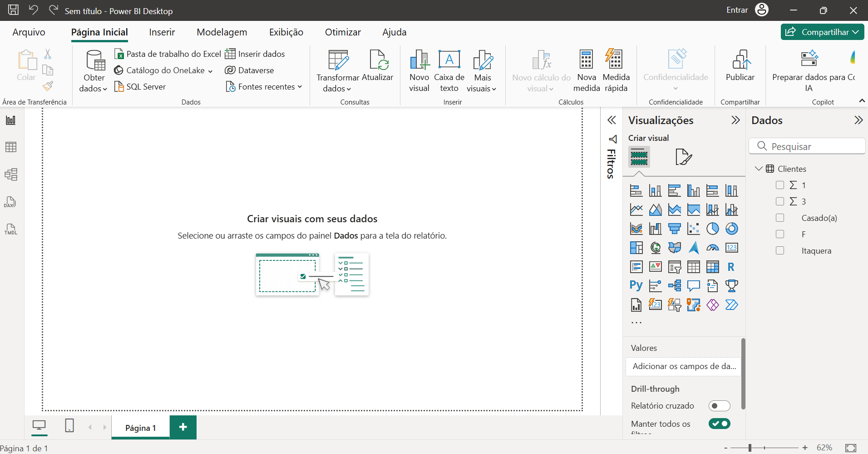Image resolution: width=868 pixels, height=454 pixels.
Task: Select the key influencers visual
Action: tap(656, 286)
